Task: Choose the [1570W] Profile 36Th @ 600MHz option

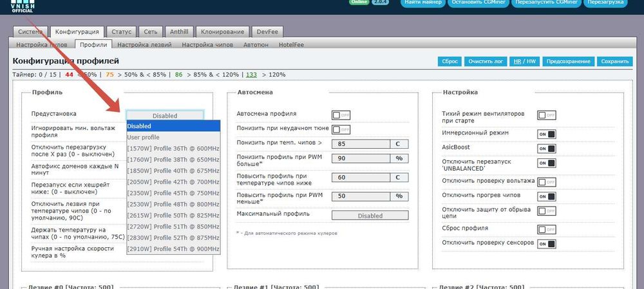Action: click(x=173, y=148)
